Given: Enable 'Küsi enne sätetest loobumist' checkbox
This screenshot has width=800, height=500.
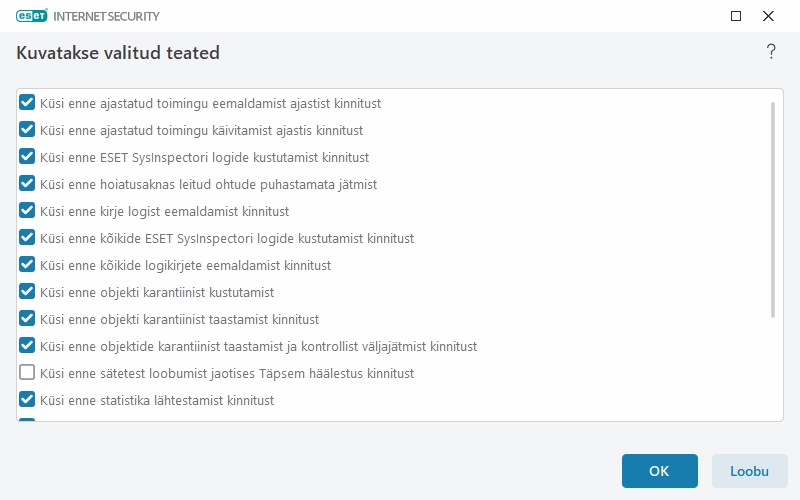Looking at the screenshot, I should 28,373.
